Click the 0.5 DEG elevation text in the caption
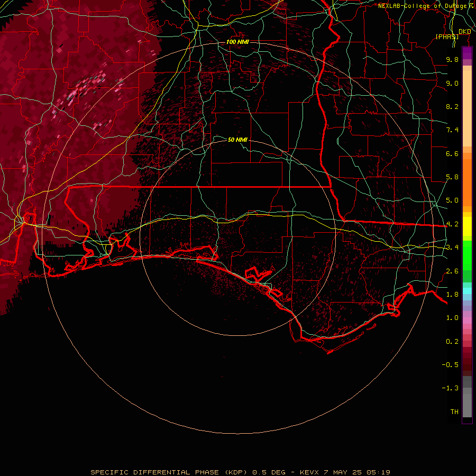The width and height of the screenshot is (476, 476). coord(269,472)
